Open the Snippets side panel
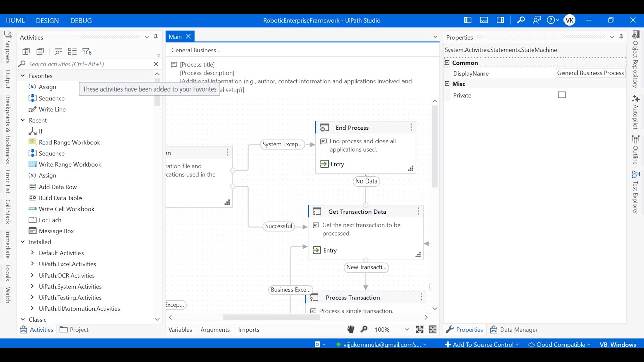Screen dimensions: 644x362 coord(8,47)
